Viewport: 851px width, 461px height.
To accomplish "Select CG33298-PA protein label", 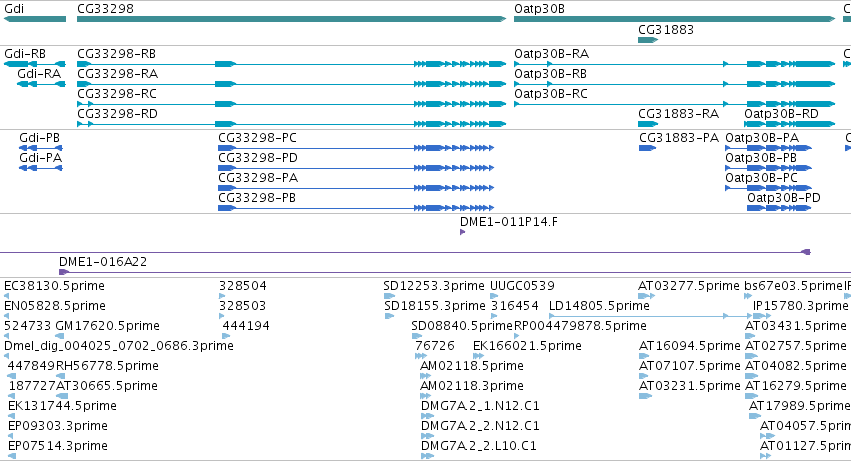I will [x=258, y=178].
